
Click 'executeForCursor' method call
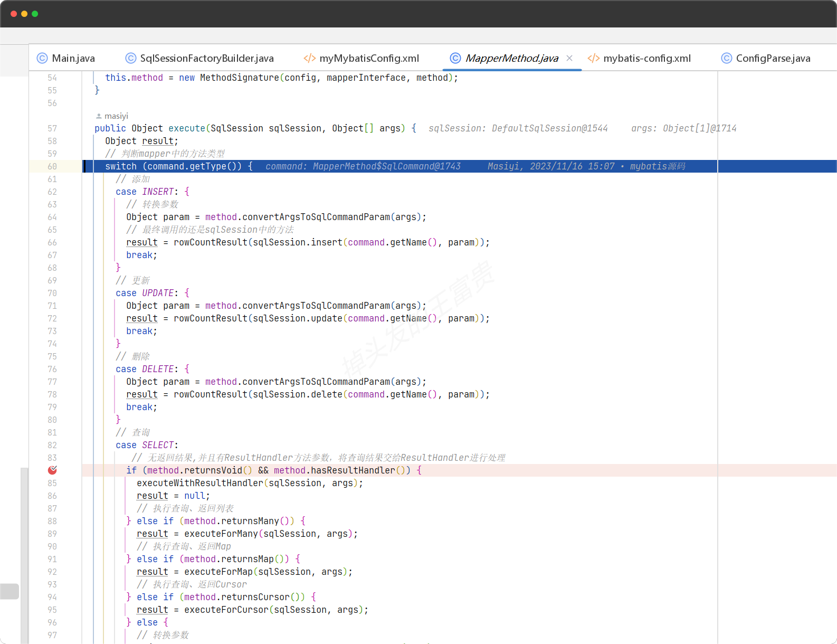point(226,610)
